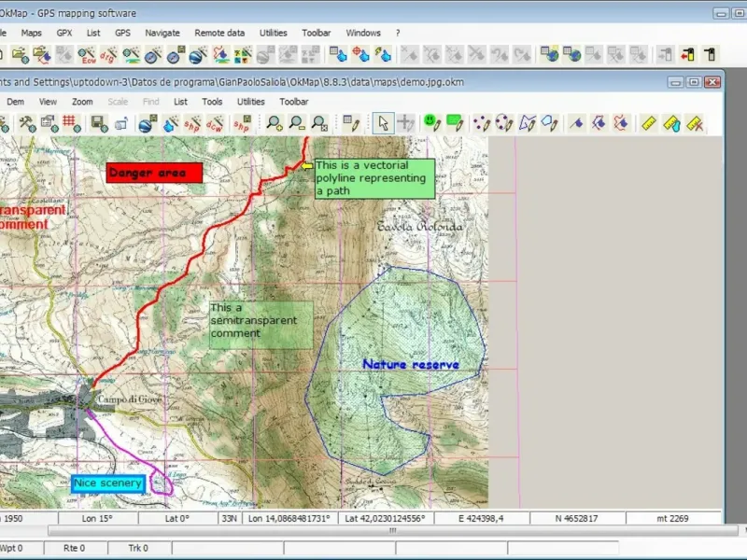
Task: Click the E 424398,4 status field
Action: pos(481,519)
